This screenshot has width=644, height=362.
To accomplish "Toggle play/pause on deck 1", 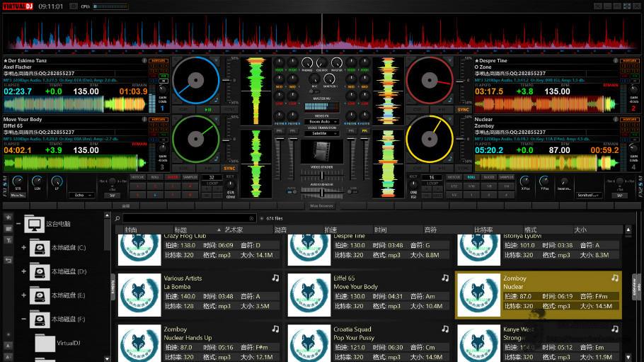I will [208, 110].
